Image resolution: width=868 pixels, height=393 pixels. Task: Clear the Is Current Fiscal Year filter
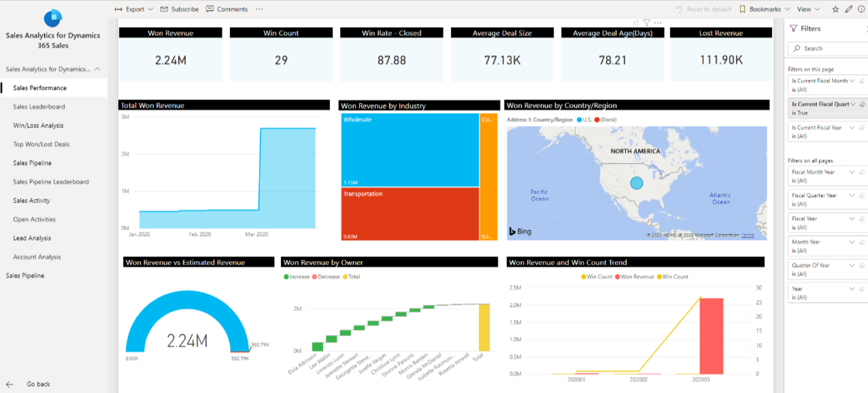[862, 128]
